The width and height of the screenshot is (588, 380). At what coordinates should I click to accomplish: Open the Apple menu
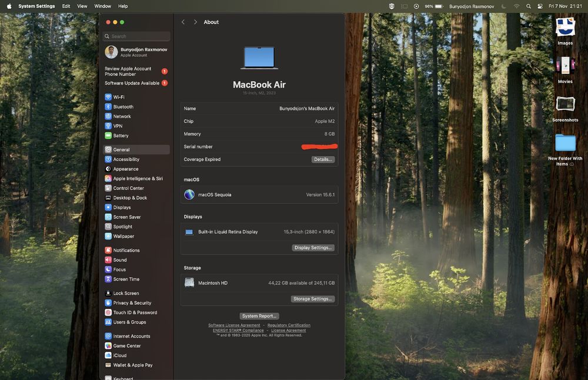point(9,6)
